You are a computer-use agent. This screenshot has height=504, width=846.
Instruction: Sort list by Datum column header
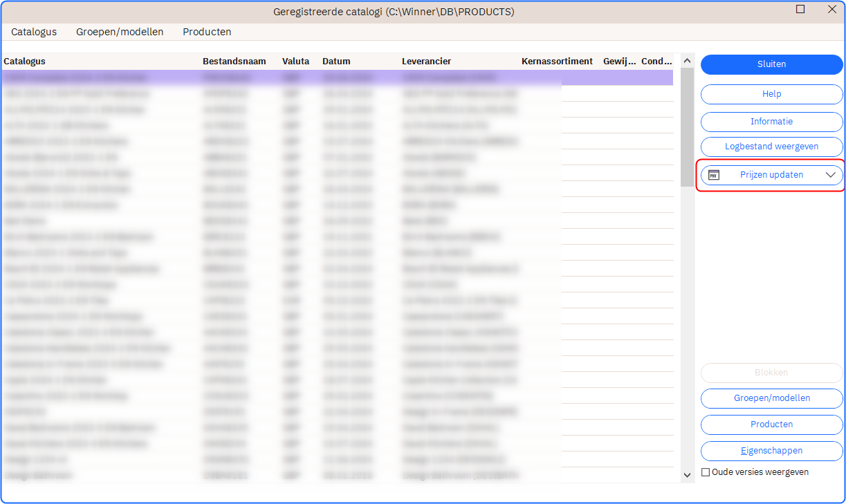coord(336,62)
